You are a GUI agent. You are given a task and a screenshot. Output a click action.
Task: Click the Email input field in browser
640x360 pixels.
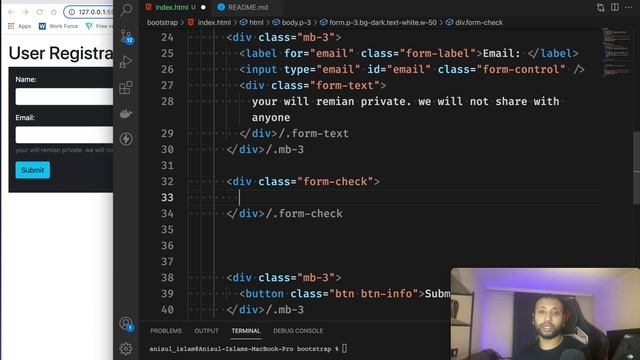[64, 135]
